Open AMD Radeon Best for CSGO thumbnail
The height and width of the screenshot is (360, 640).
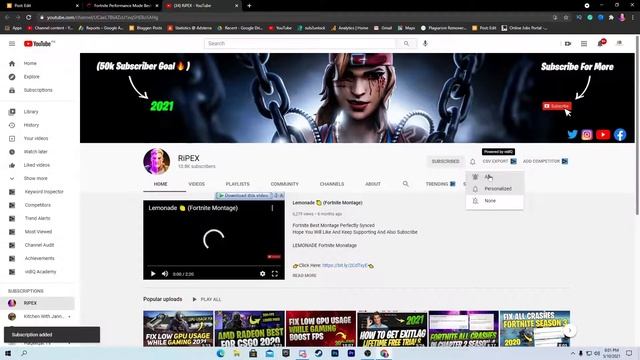249,329
